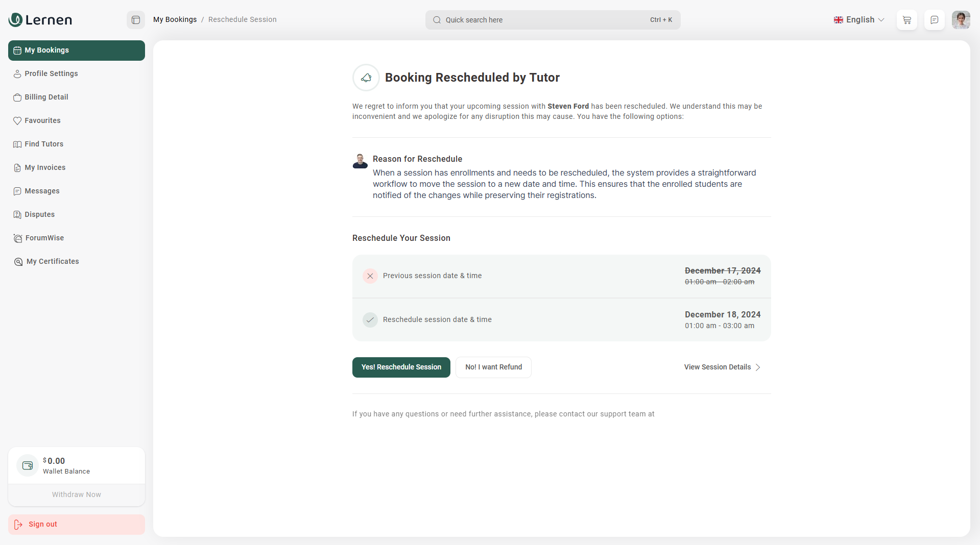Click Withdraw Now under wallet balance
The height and width of the screenshot is (545, 980).
(x=77, y=494)
